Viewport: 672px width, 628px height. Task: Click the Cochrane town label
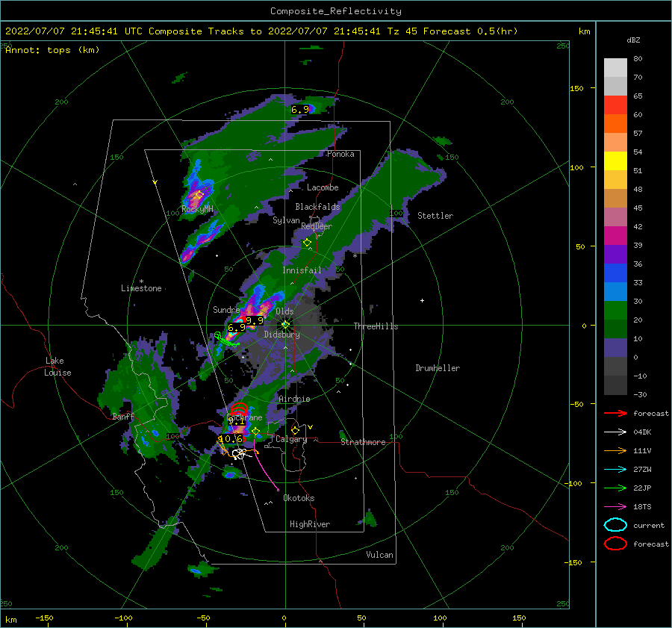244,417
